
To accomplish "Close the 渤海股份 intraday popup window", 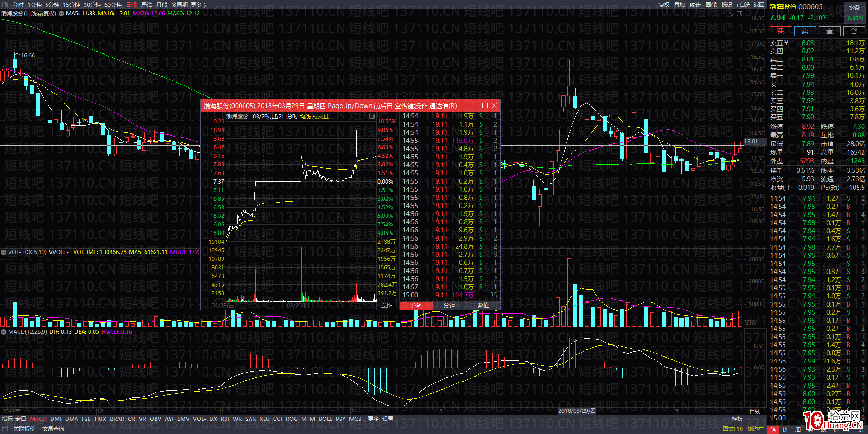I will [494, 105].
